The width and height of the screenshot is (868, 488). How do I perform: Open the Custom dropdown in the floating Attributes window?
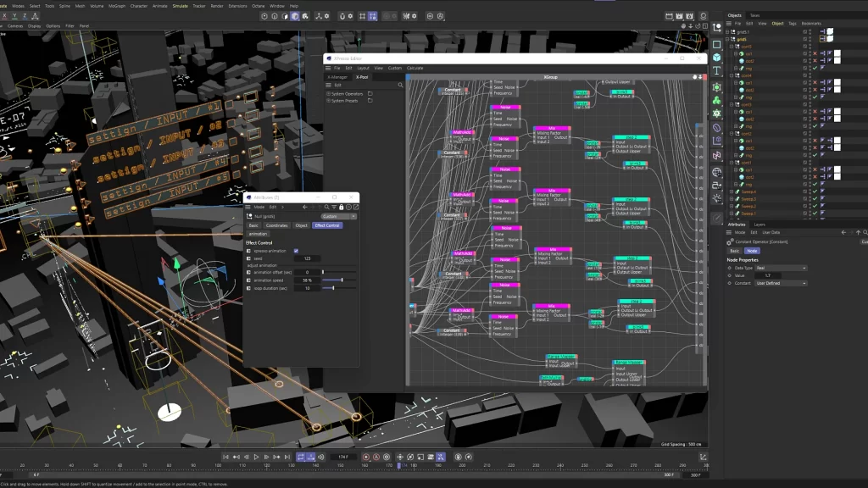point(339,216)
